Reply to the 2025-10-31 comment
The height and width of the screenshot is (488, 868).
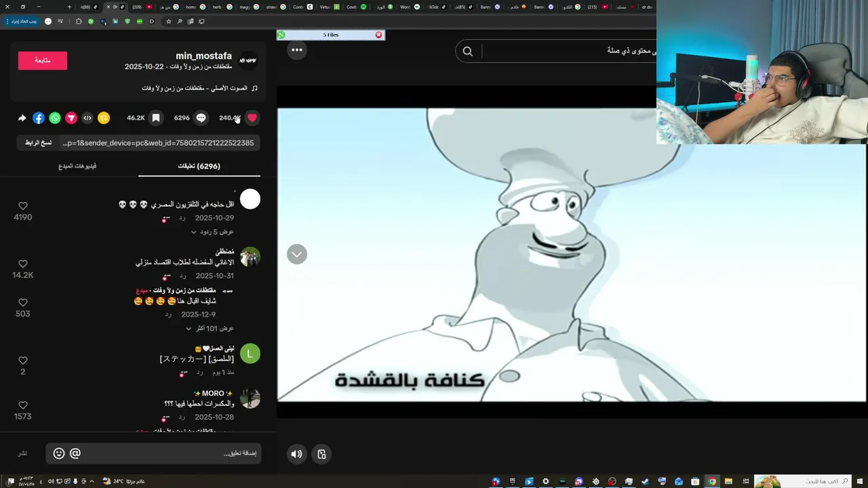tap(182, 276)
